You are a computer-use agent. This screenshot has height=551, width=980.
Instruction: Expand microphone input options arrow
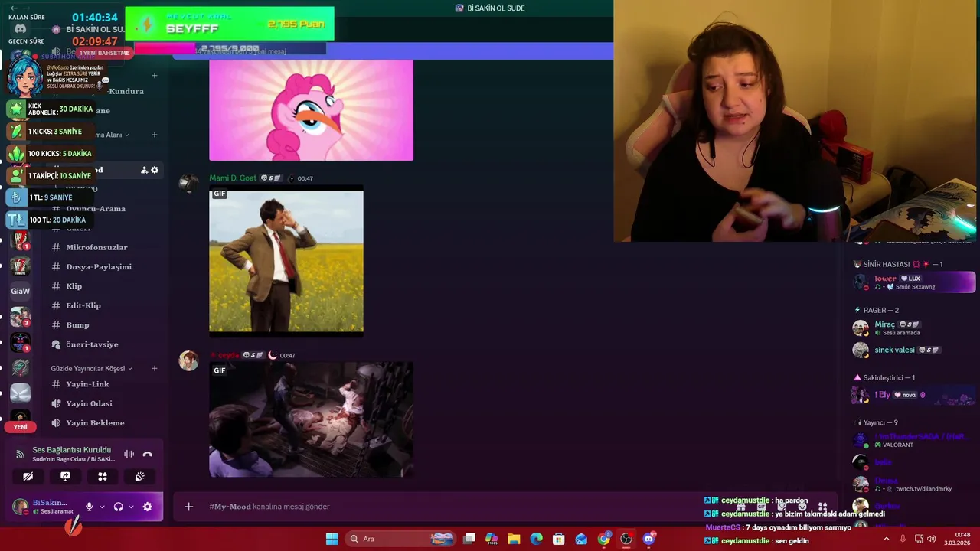pos(102,507)
